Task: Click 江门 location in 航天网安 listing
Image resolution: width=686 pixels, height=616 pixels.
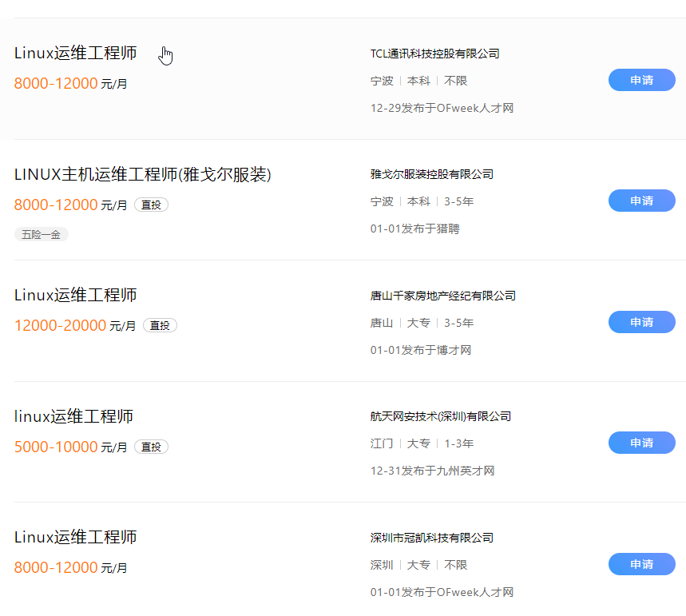Action: (x=382, y=443)
